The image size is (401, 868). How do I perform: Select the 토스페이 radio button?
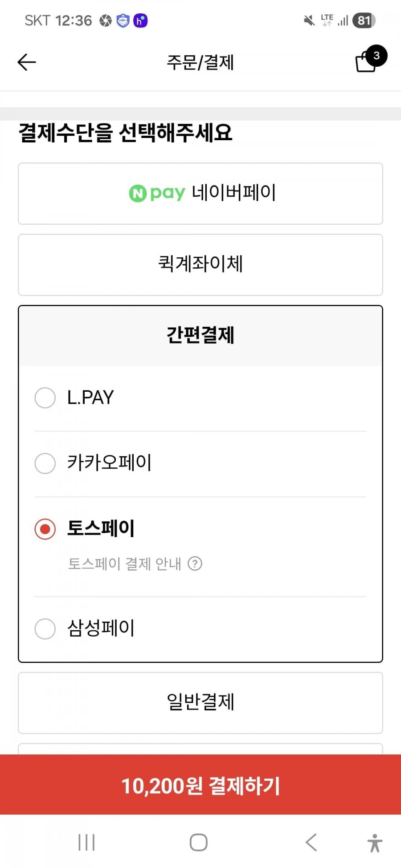coord(45,529)
